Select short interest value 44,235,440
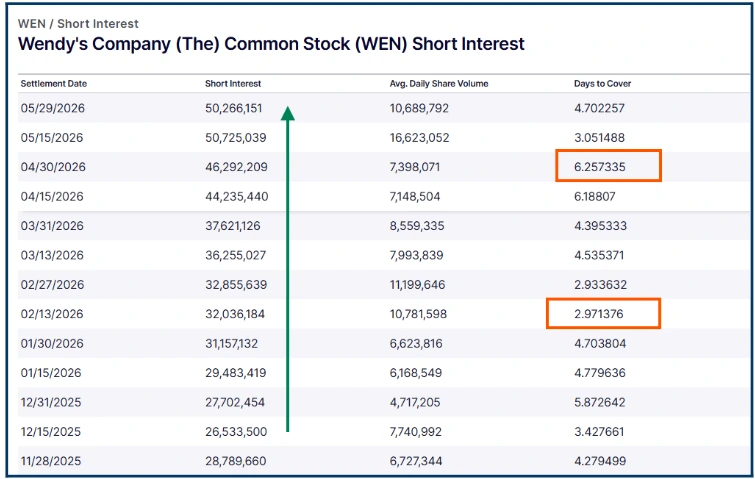Screen dimensions: 755x479 pyautogui.click(x=236, y=196)
